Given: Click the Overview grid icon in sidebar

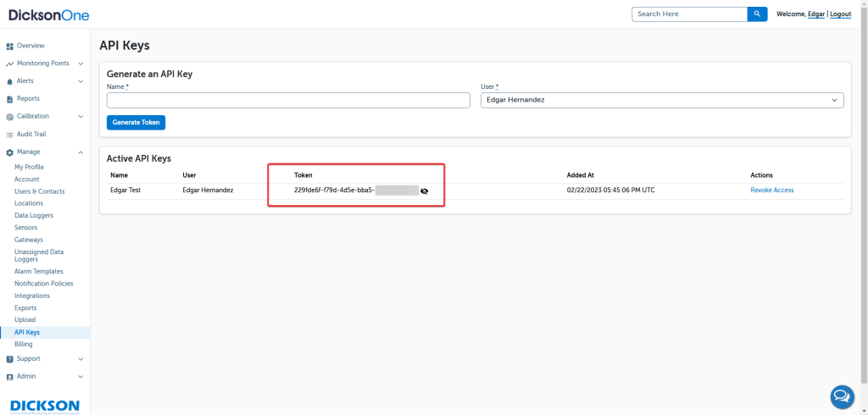Looking at the screenshot, I should [9, 46].
